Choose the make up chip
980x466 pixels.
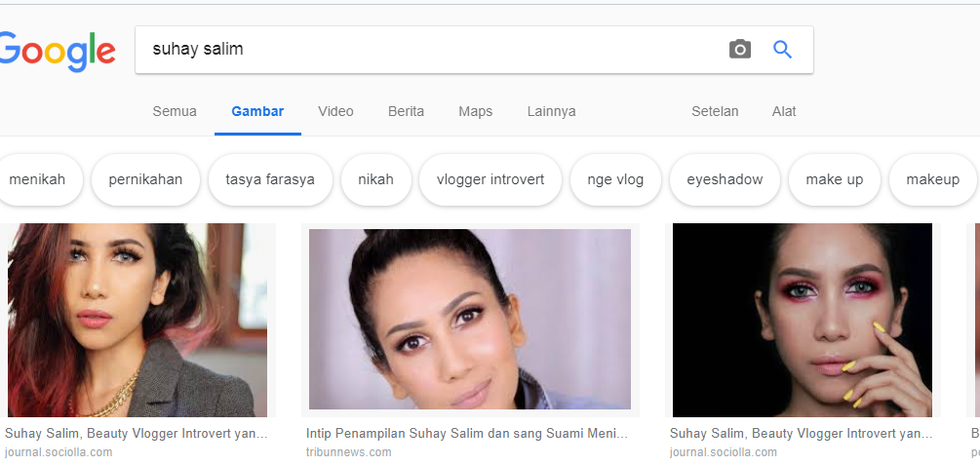[835, 180]
